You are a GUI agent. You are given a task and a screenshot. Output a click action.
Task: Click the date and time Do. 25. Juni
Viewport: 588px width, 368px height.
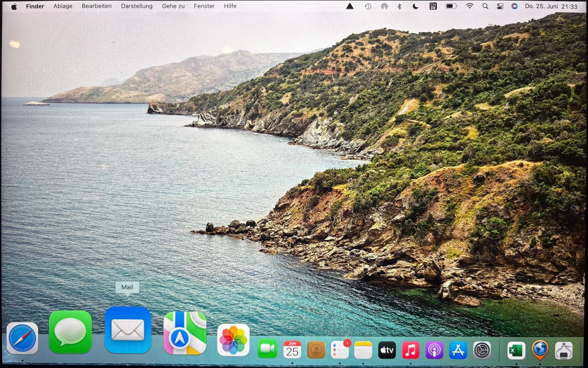tap(551, 6)
